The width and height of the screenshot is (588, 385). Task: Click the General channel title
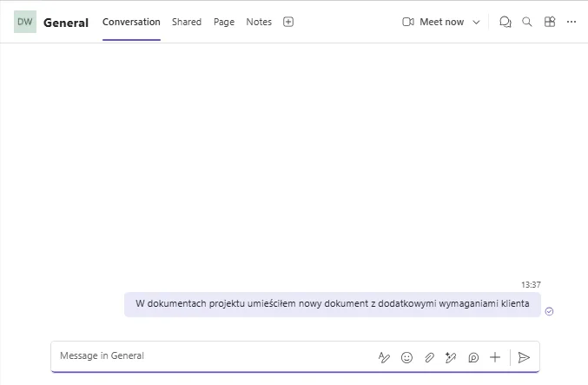pos(66,23)
